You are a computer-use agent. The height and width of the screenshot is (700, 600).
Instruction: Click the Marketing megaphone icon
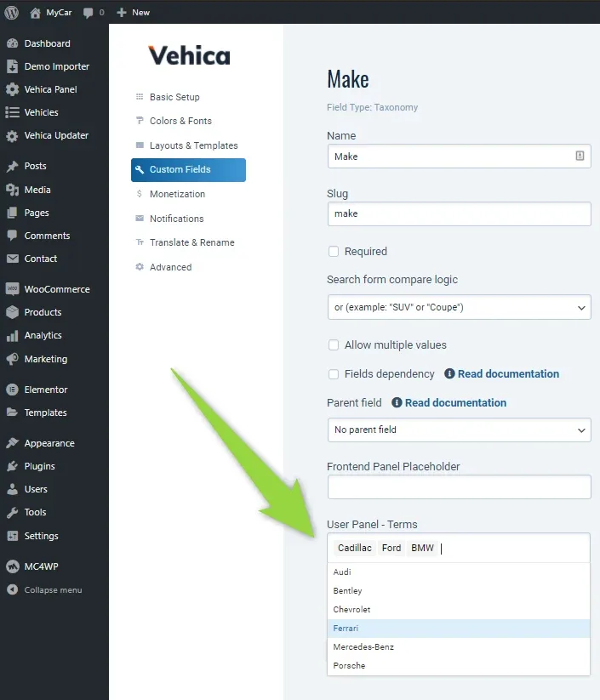coord(13,359)
